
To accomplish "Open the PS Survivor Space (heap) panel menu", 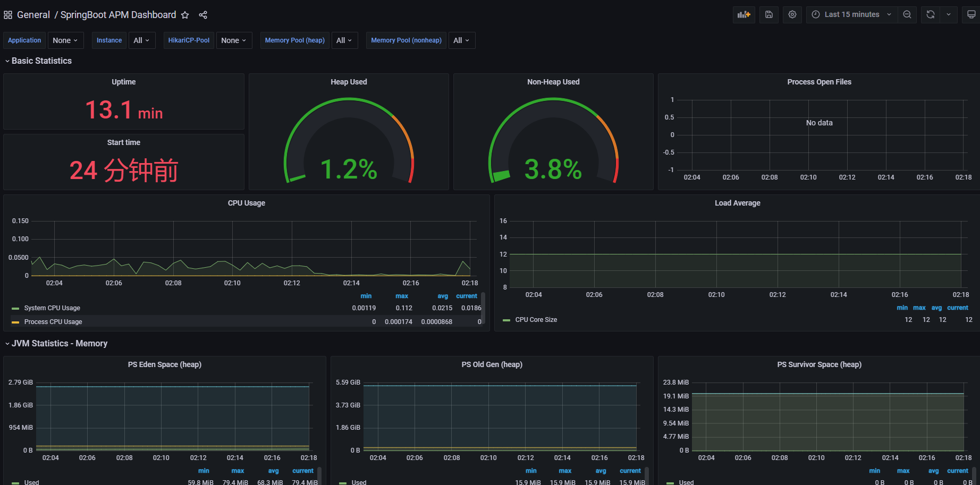I will [819, 364].
